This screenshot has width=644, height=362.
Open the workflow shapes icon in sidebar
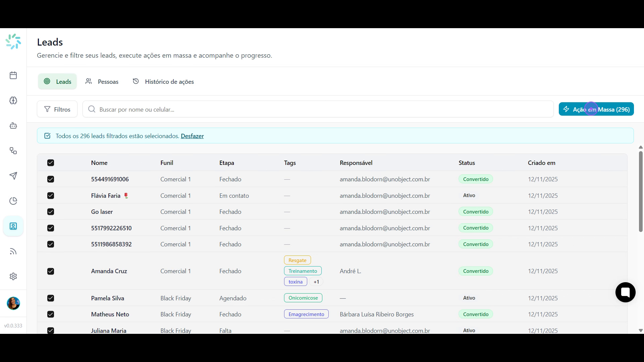[x=13, y=151]
